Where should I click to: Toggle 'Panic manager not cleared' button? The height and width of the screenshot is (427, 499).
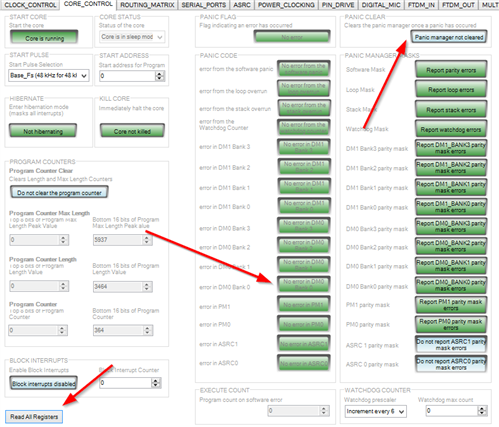(x=449, y=37)
